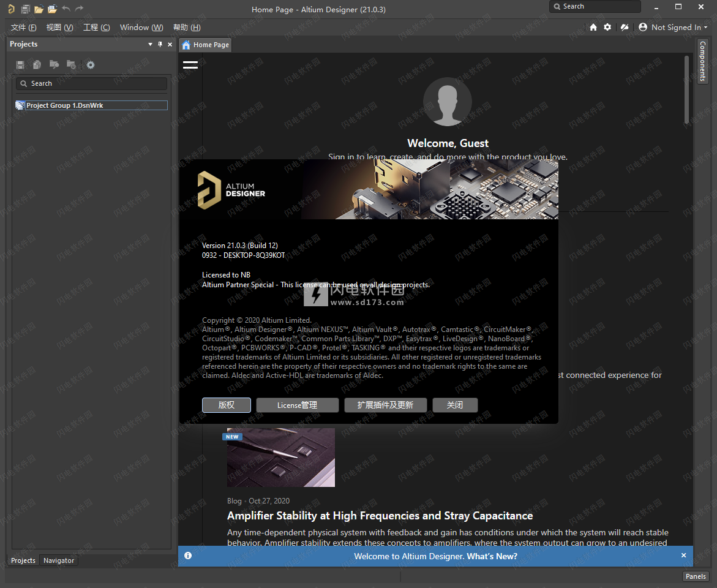Screen dimensions: 717x588
Task: Open the 工程 (C) menu
Action: 97,28
